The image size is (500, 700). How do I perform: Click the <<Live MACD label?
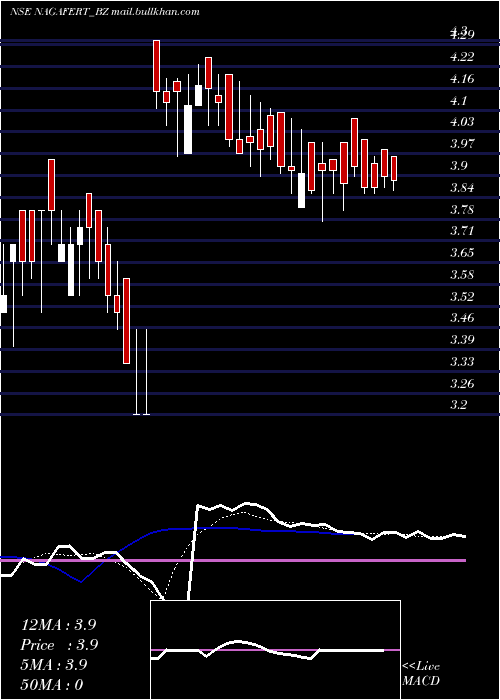[x=421, y=674]
